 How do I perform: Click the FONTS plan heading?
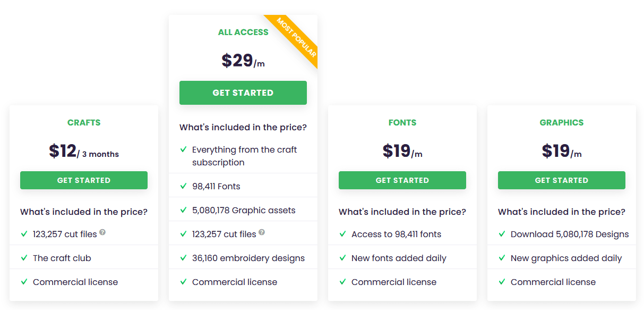pyautogui.click(x=402, y=122)
